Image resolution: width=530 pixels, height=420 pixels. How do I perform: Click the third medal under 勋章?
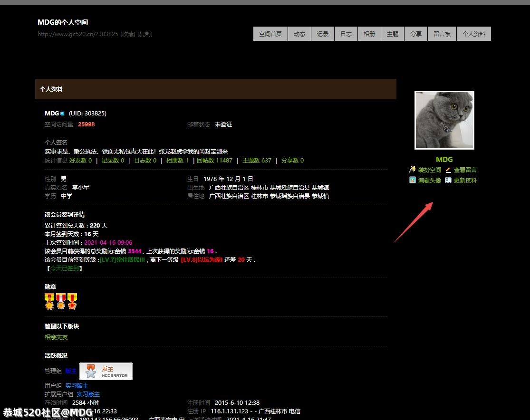[72, 301]
